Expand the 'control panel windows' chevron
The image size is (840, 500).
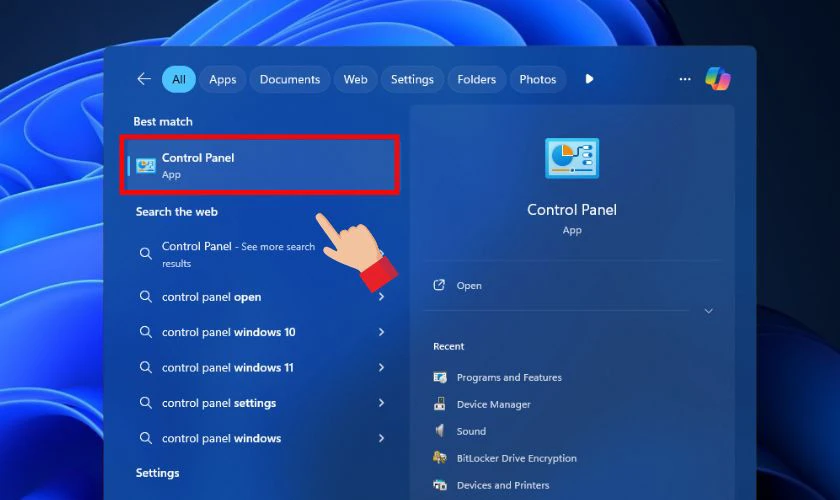pos(381,438)
